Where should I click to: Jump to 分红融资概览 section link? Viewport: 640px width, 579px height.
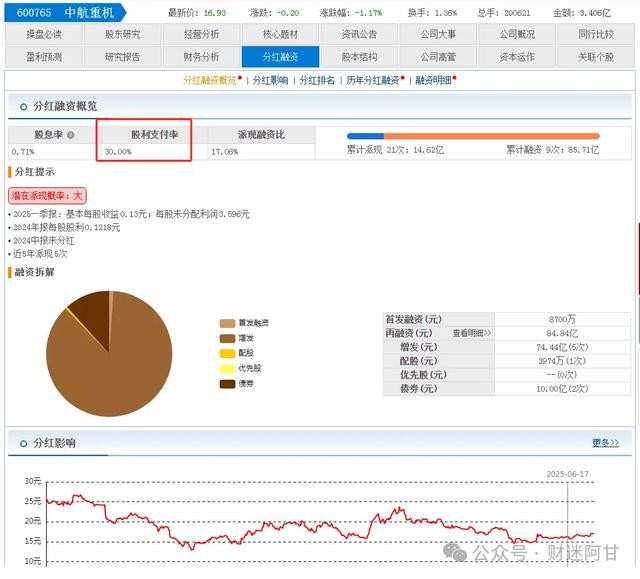(x=210, y=80)
